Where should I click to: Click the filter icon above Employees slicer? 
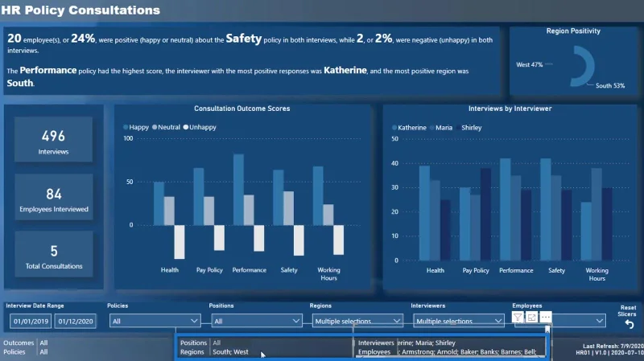518,317
